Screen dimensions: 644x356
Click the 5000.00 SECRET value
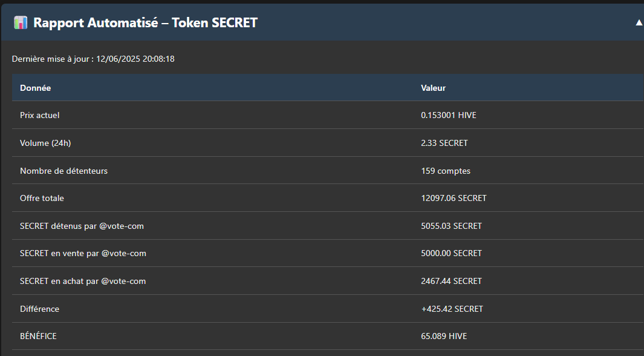click(x=451, y=253)
